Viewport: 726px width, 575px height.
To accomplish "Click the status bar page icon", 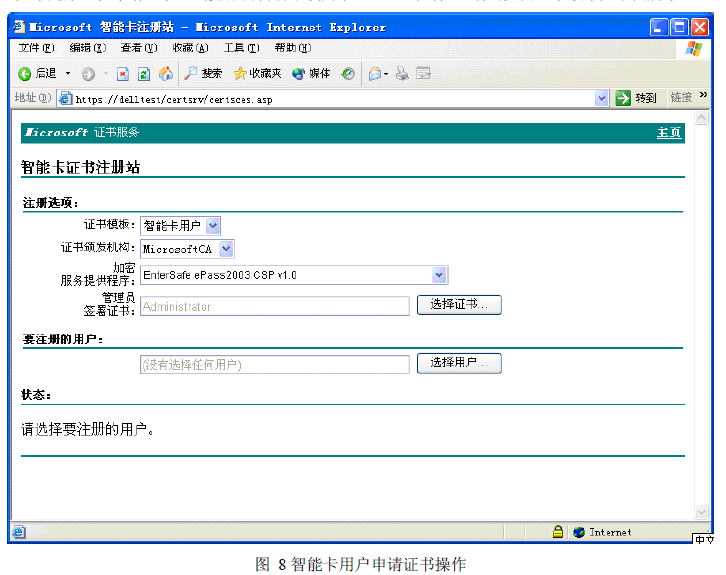I will [x=19, y=532].
